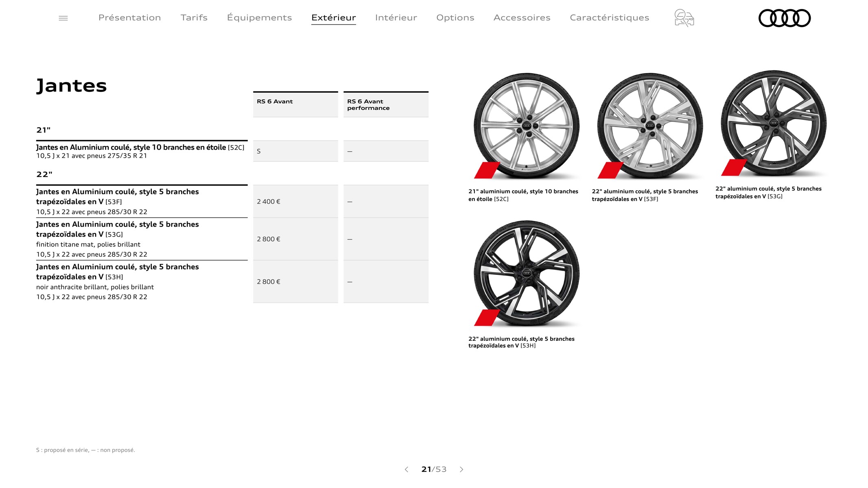Click the 2 800 € price for 53H
This screenshot has height=488, width=868.
295,281
